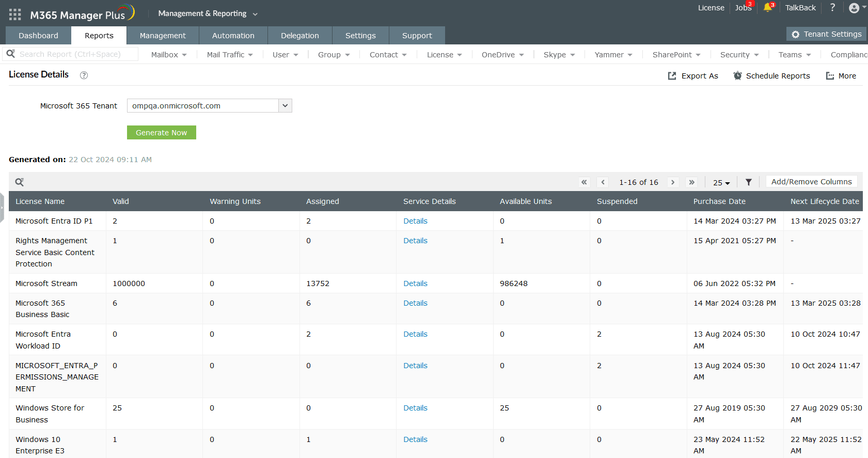This screenshot has height=458, width=868.
Task: Open the Automation tab
Action: click(x=233, y=36)
